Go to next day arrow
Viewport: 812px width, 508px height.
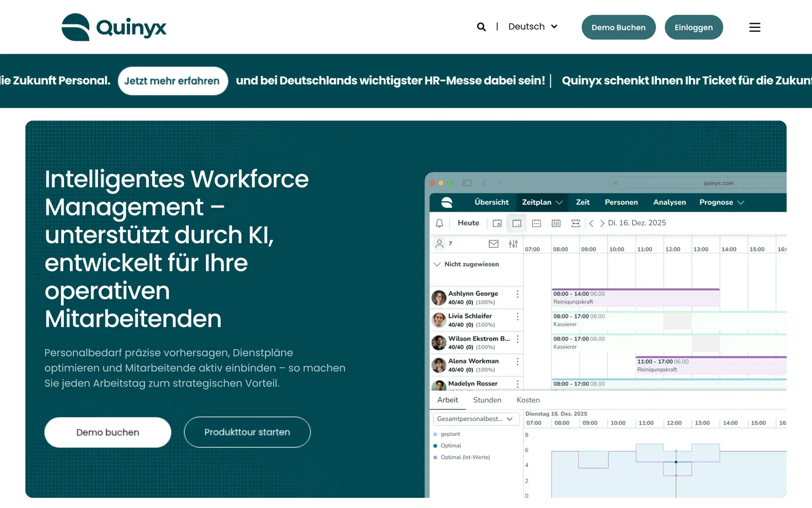coord(602,223)
